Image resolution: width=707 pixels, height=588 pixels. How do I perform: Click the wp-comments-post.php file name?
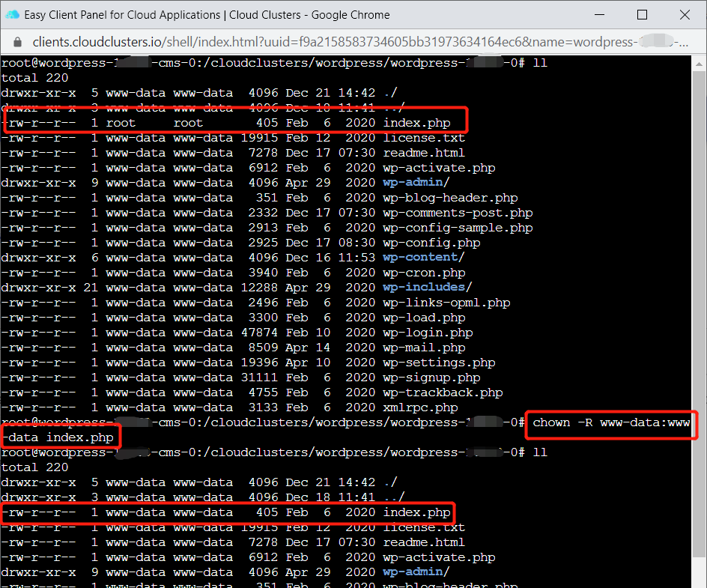[x=458, y=213]
